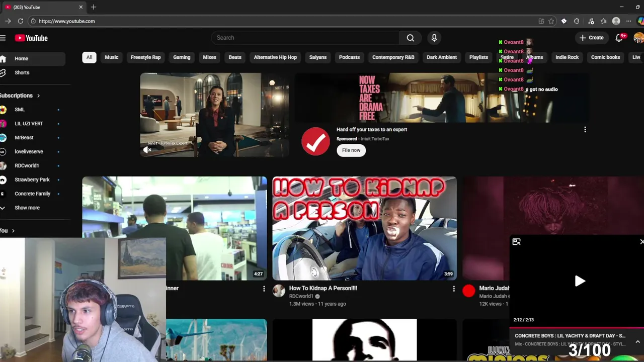This screenshot has width=644, height=362.
Task: Click the favorites star in address bar
Action: click(551, 21)
